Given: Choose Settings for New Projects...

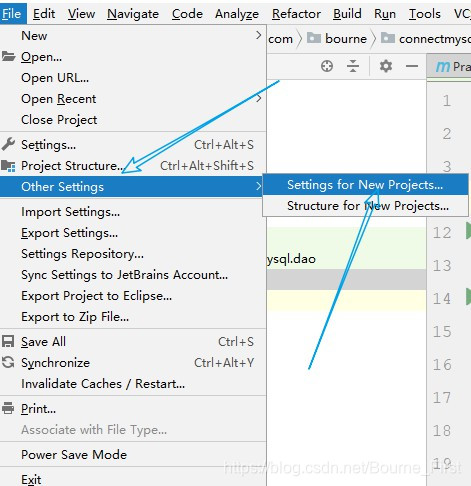Looking at the screenshot, I should tap(365, 184).
